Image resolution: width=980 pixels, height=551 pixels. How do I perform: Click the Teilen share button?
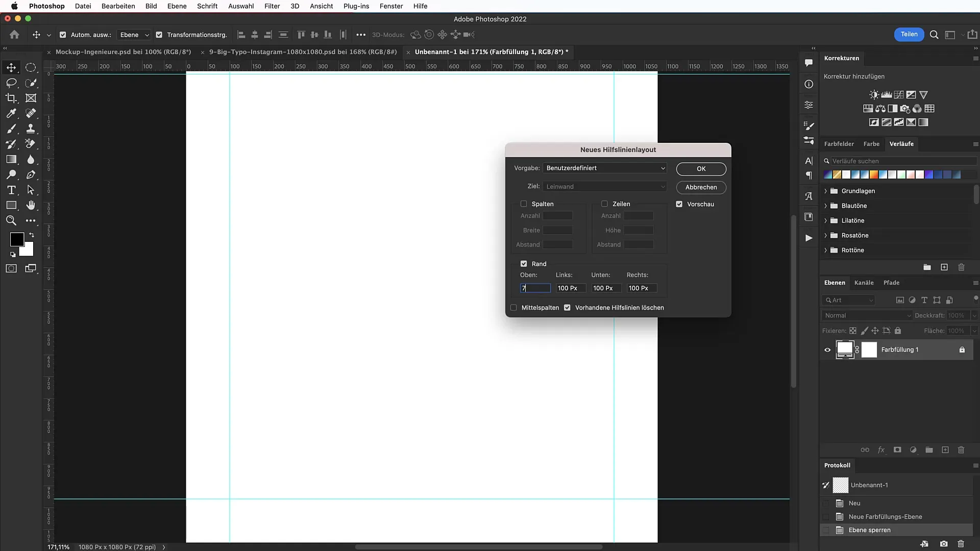tap(909, 35)
